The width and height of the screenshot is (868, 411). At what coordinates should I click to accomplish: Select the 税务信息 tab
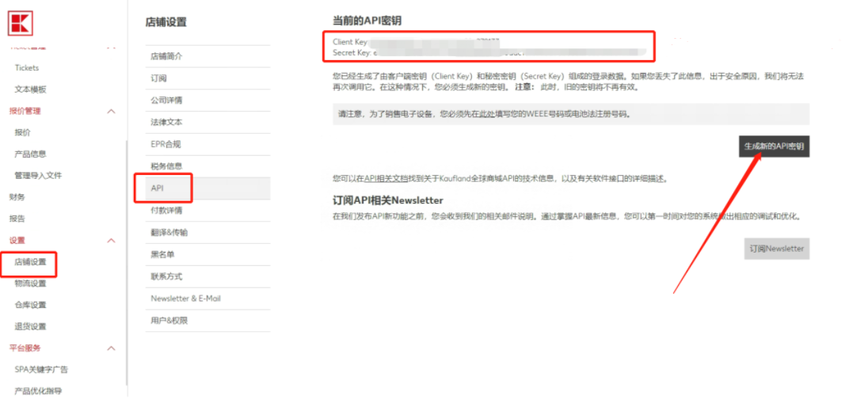pos(166,166)
